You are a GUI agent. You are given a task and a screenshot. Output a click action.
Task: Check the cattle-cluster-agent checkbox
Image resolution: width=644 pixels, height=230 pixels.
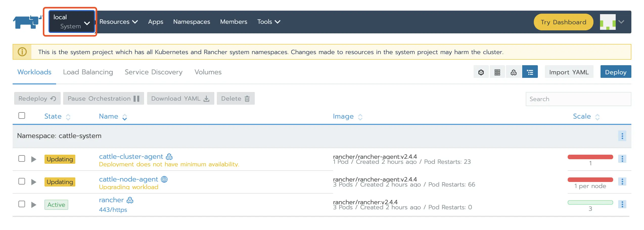click(22, 159)
